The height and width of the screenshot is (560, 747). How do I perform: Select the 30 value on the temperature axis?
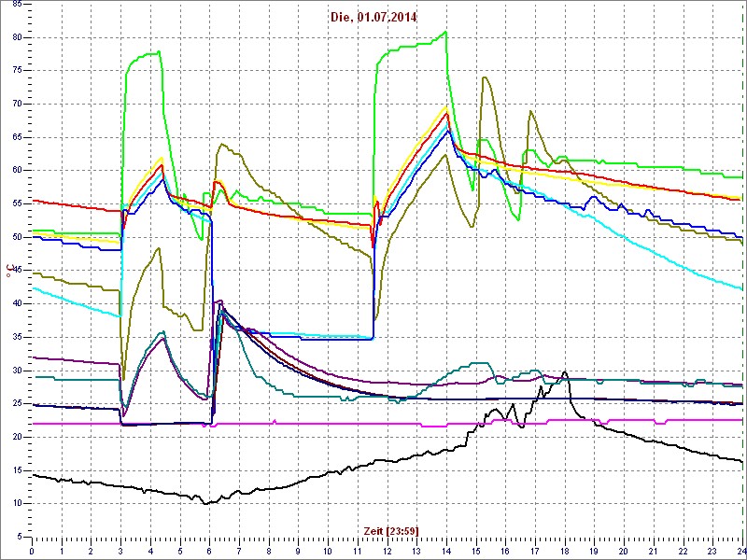coord(16,371)
